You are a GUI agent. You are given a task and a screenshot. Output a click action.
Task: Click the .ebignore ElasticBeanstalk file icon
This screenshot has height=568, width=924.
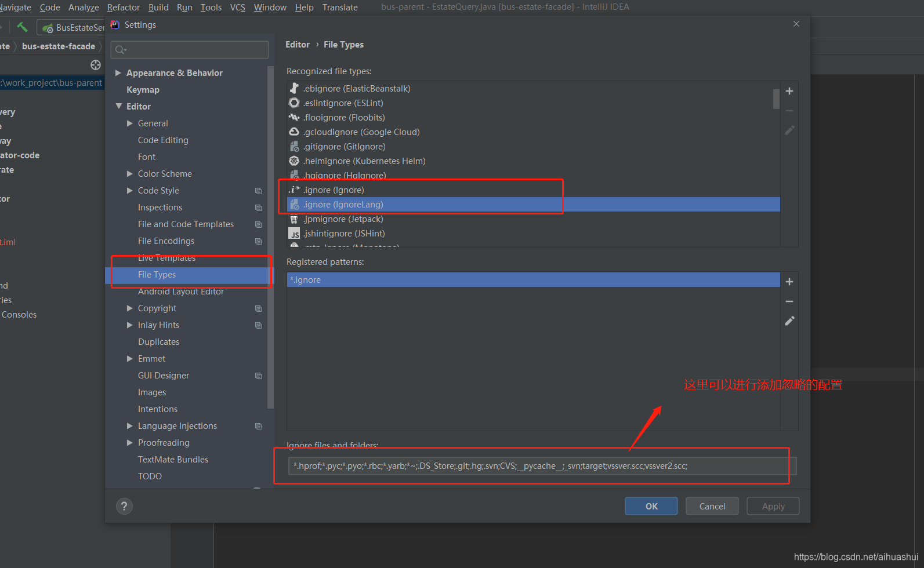pos(294,88)
